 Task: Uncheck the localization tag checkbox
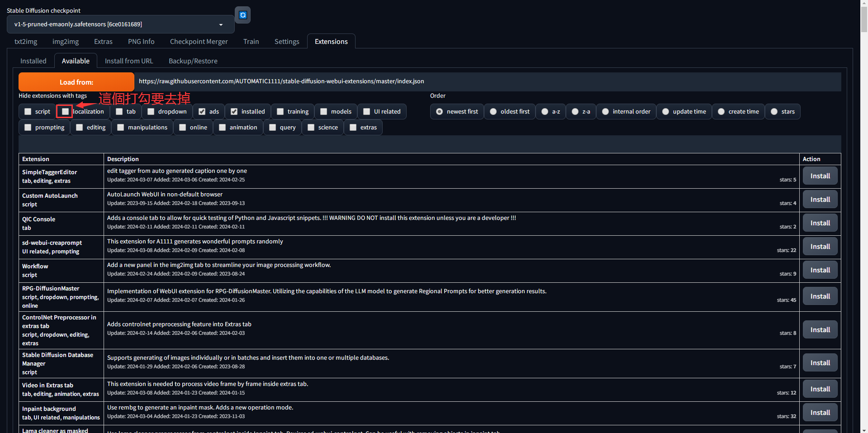tap(66, 111)
